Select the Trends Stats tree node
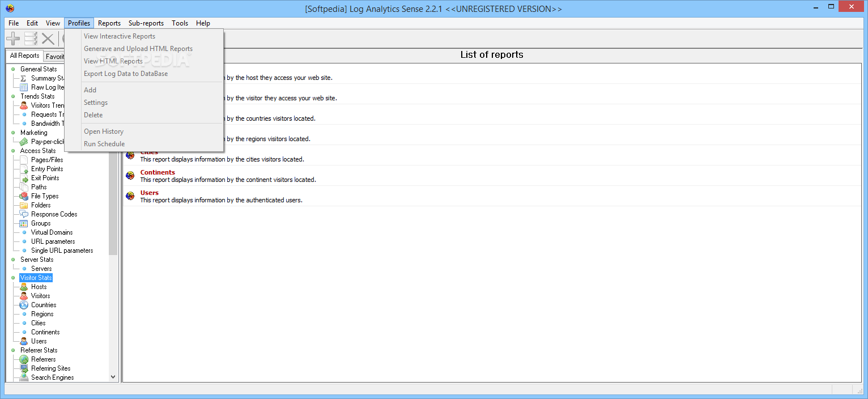This screenshot has height=399, width=868. (x=37, y=96)
